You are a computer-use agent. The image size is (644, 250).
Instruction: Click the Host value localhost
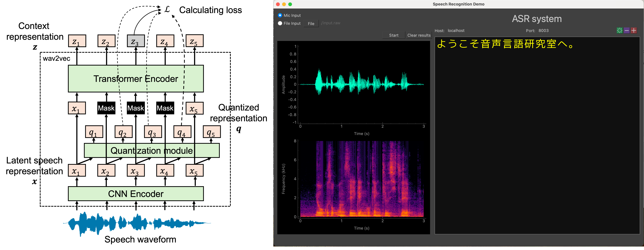coord(456,30)
